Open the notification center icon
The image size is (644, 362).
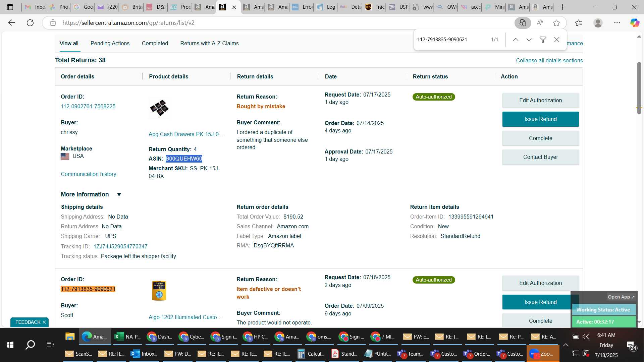click(x=631, y=345)
